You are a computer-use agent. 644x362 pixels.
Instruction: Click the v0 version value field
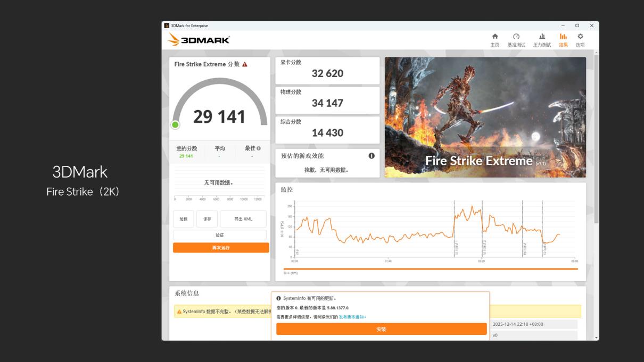(533, 335)
